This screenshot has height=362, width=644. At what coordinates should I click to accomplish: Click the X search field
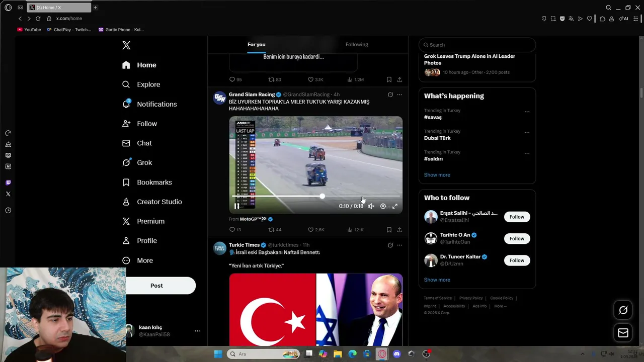(477, 45)
